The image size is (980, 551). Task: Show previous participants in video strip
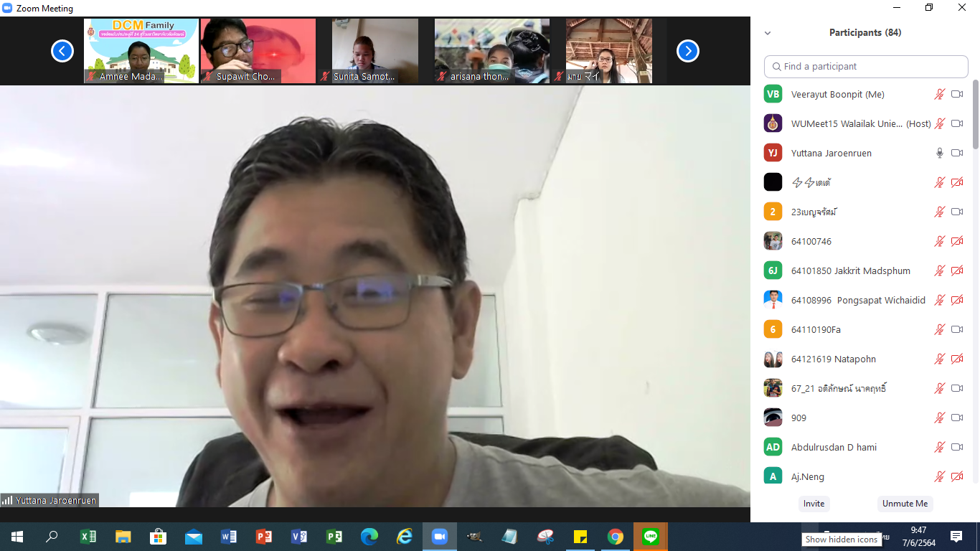62,51
